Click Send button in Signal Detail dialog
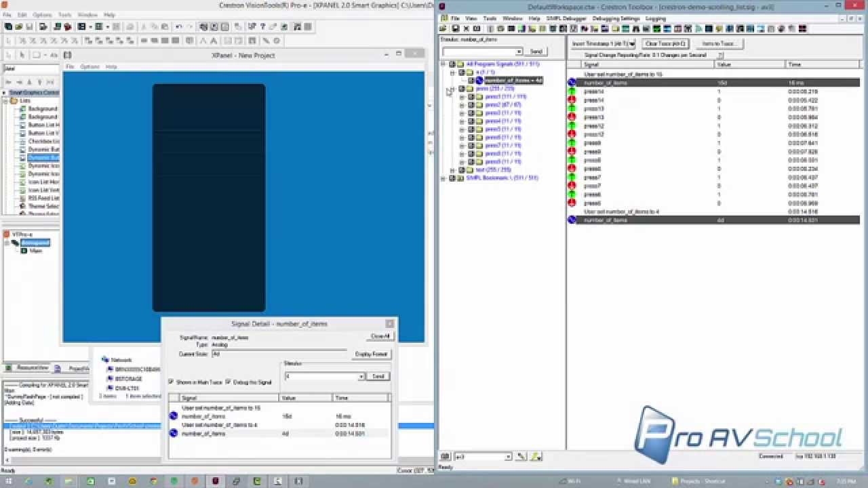The height and width of the screenshot is (488, 868). coord(378,376)
